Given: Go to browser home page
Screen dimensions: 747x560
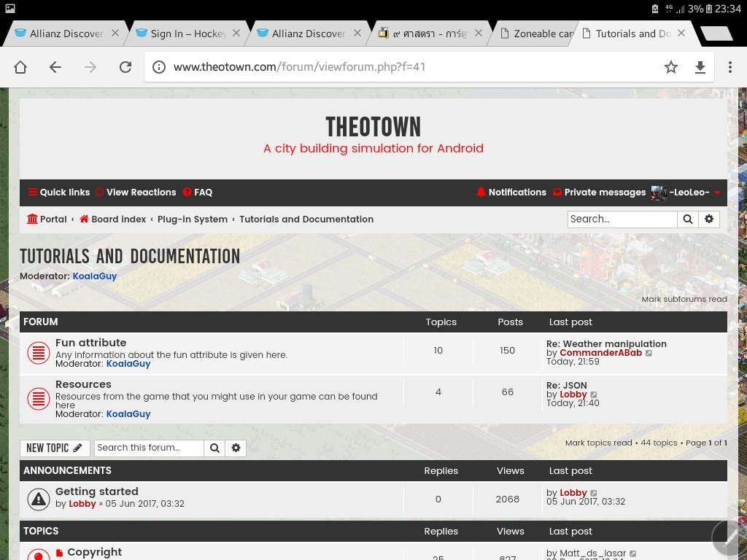Looking at the screenshot, I should coord(20,67).
